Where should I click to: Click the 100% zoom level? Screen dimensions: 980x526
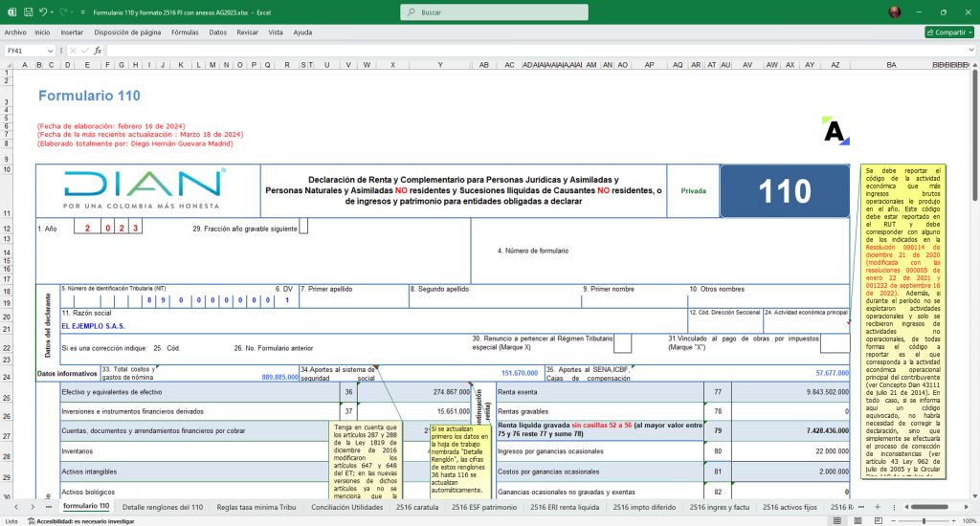click(969, 521)
